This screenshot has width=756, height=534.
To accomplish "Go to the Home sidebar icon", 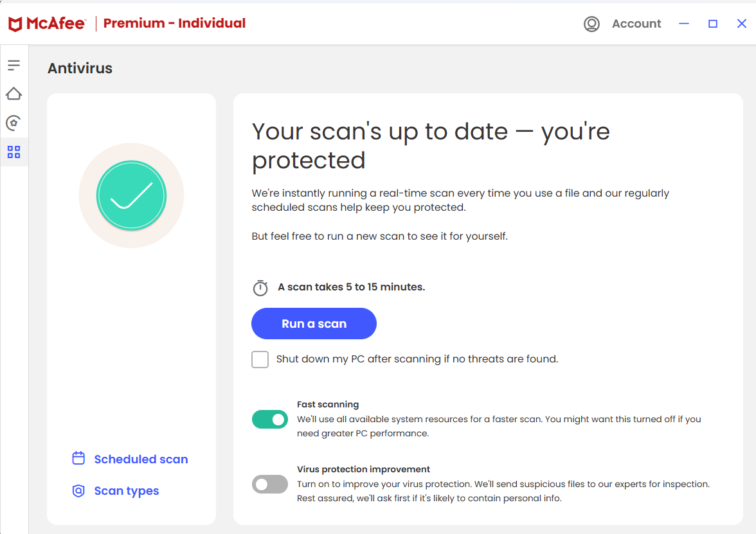I will (x=14, y=94).
